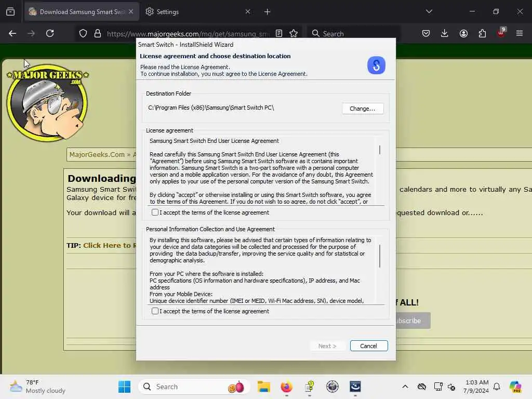Open the Copilot icon in the taskbar

515,387
